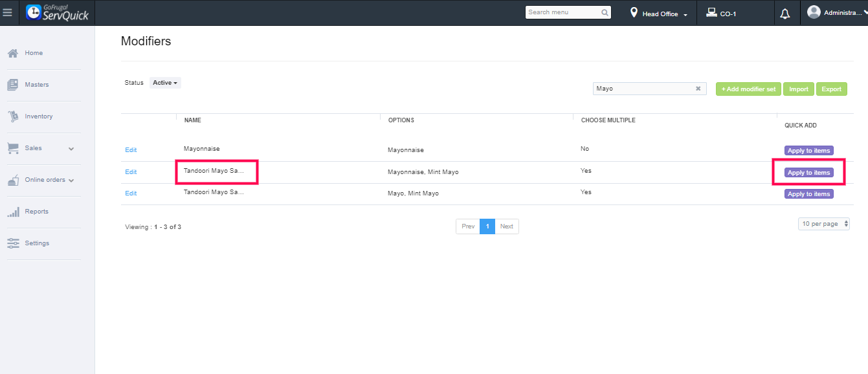Viewport: 868px width, 374px height.
Task: Click the Mayo, Mint Mayo options cell
Action: [413, 193]
